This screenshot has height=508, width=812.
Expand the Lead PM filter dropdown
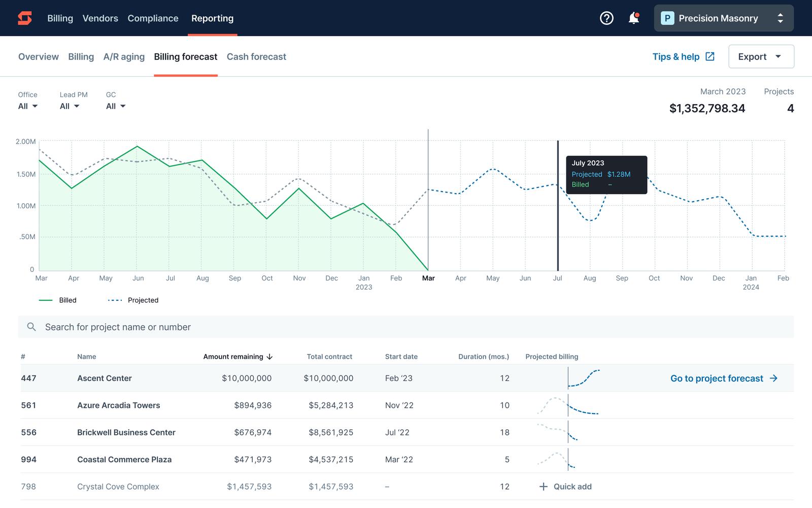click(70, 106)
